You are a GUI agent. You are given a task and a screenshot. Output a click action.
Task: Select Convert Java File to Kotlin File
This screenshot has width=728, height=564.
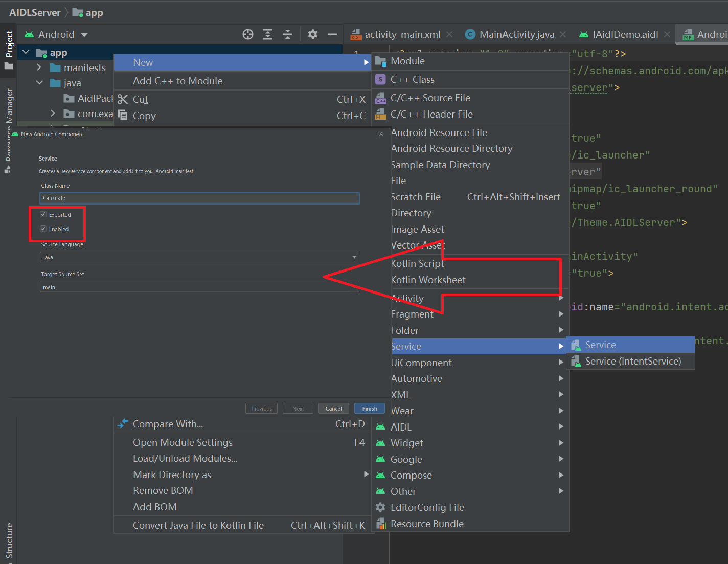242,525
